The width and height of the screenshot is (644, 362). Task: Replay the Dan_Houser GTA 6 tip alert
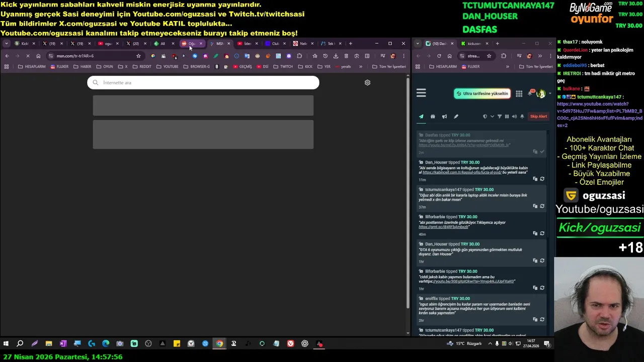click(542, 260)
